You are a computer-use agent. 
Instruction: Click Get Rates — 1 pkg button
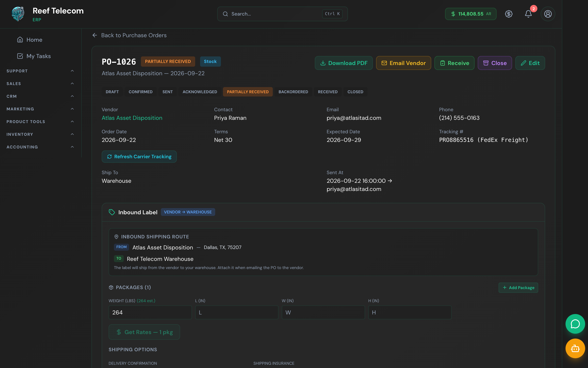pos(144,332)
